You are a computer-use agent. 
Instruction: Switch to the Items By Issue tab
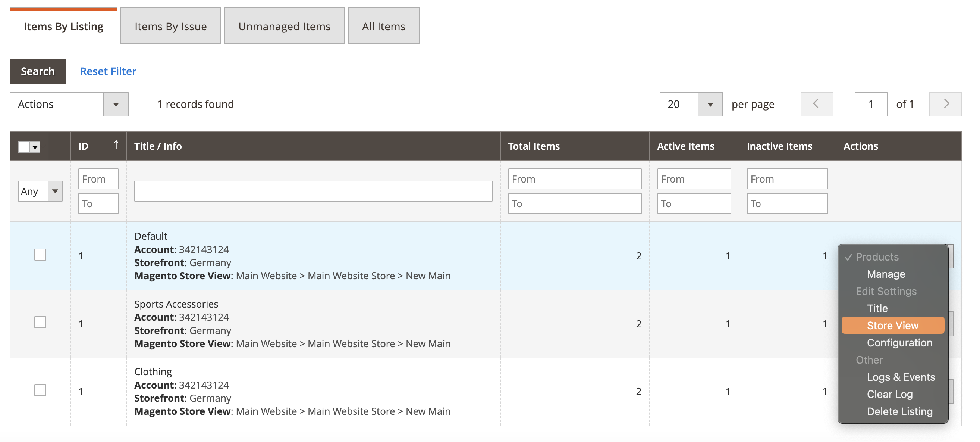click(x=170, y=26)
